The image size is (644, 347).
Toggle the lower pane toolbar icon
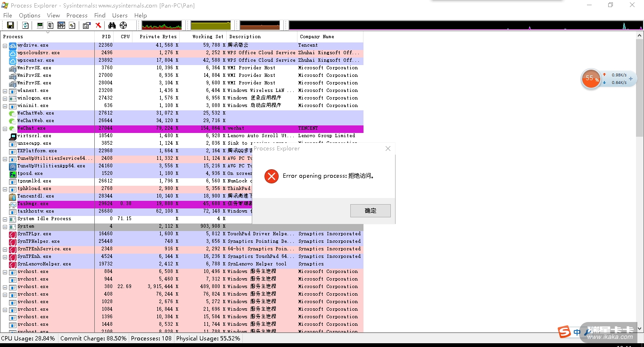[61, 25]
